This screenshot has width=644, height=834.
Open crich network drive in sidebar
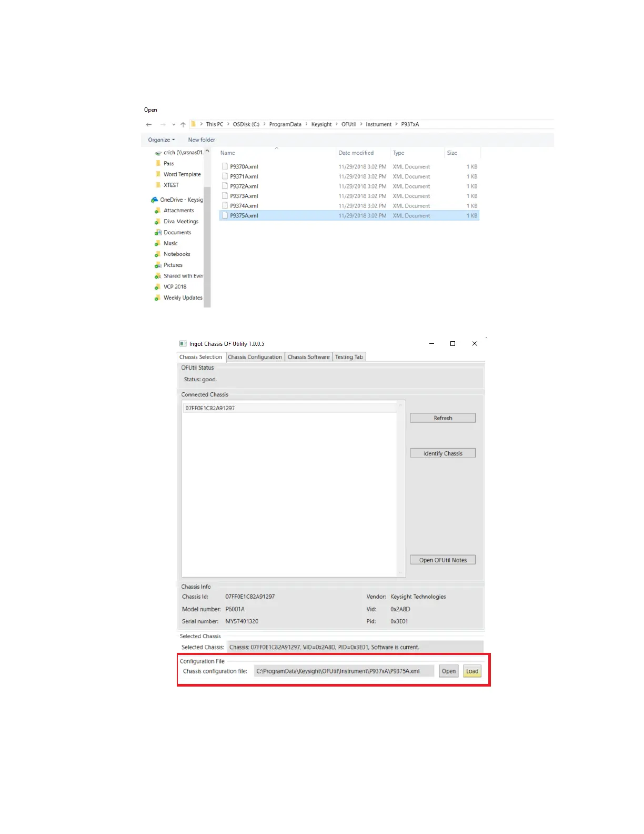click(x=179, y=153)
